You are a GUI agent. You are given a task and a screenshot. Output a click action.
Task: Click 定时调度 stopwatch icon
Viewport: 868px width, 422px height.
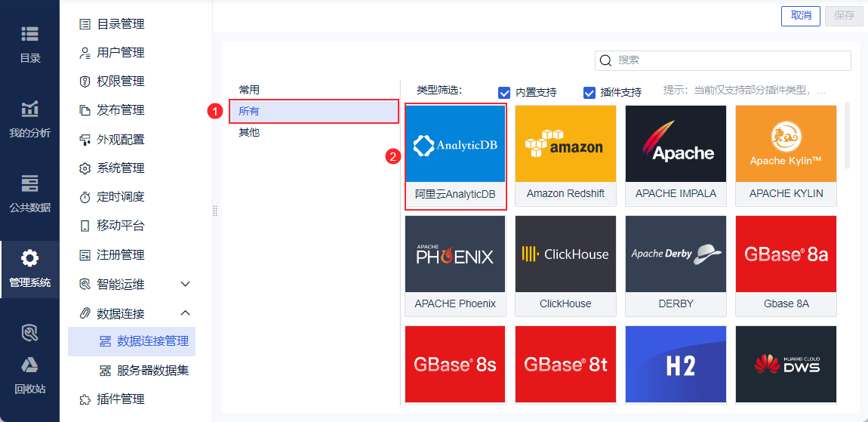pos(85,197)
